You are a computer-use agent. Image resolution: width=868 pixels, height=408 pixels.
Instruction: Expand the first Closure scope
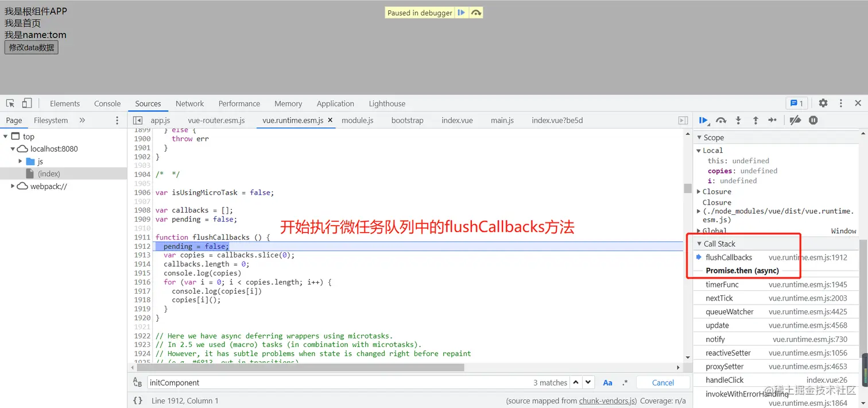699,191
